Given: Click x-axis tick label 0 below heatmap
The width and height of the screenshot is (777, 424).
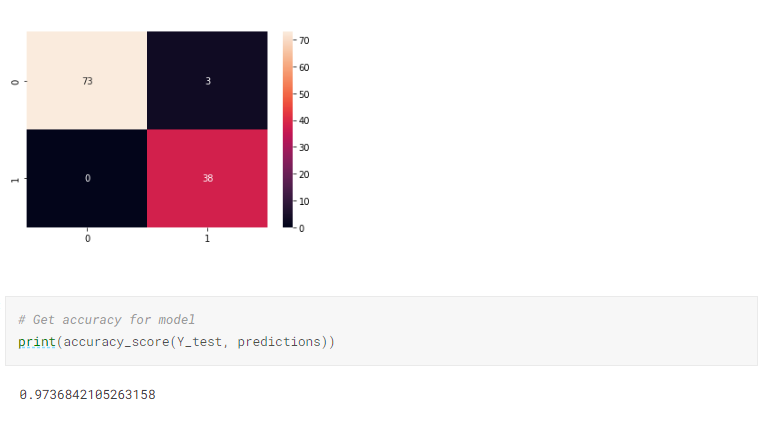Looking at the screenshot, I should pos(87,239).
